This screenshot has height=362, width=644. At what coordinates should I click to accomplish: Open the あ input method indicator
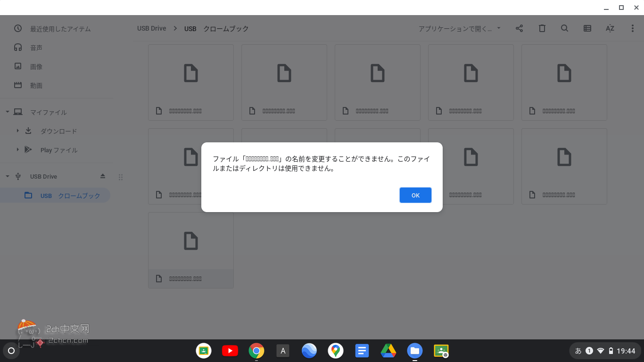(578, 351)
